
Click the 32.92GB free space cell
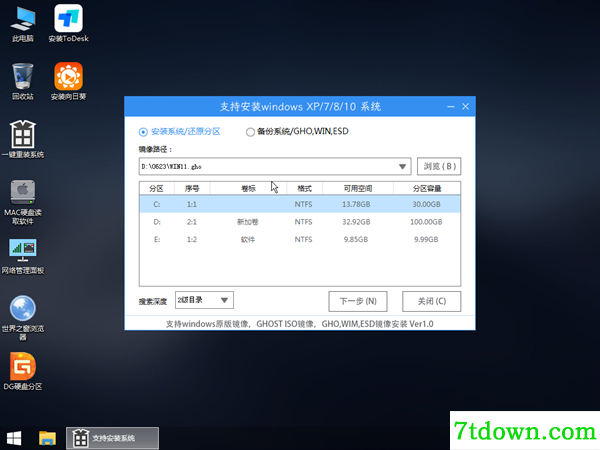coord(356,222)
